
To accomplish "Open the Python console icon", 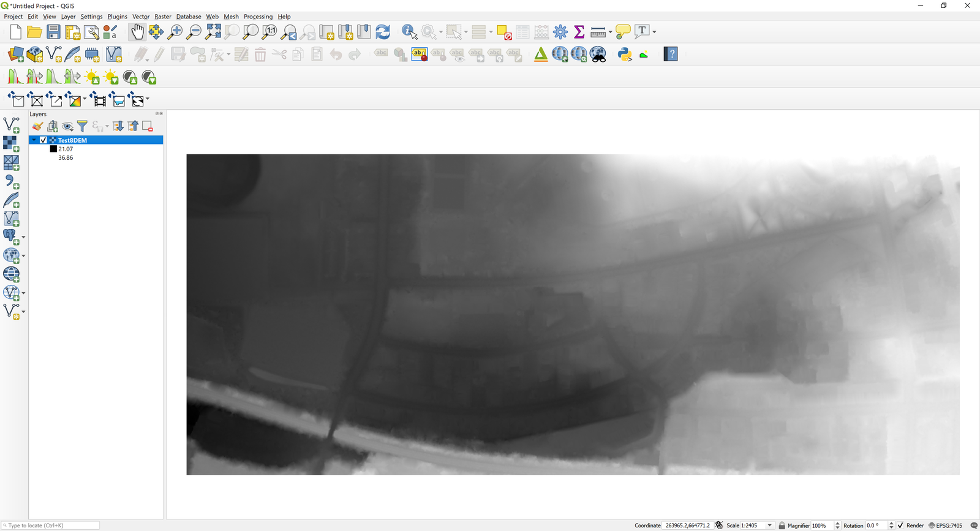I will click(625, 55).
